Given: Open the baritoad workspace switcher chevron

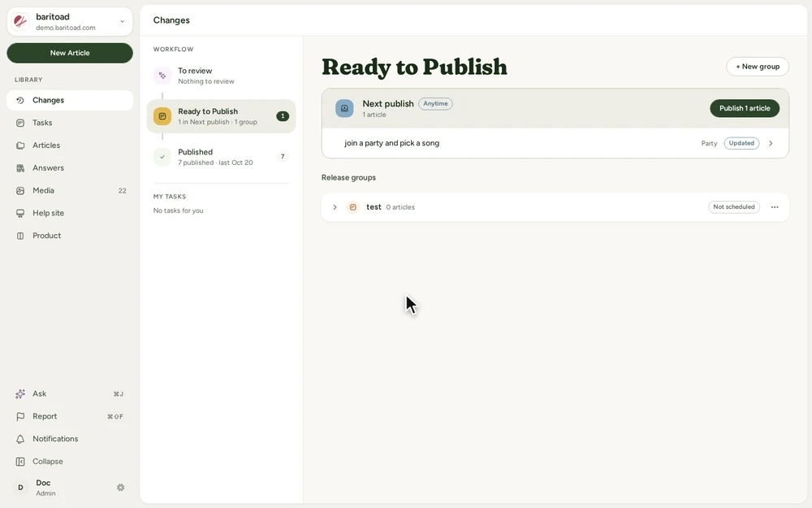Looking at the screenshot, I should coord(123,22).
